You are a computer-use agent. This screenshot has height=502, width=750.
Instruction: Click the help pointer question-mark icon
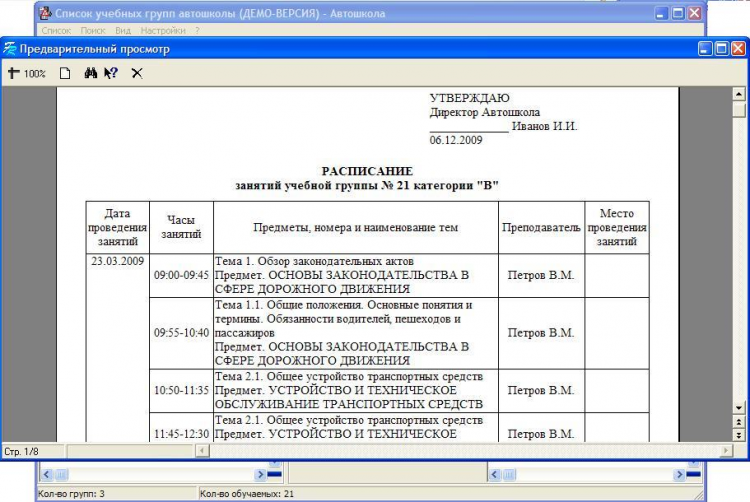click(x=111, y=73)
